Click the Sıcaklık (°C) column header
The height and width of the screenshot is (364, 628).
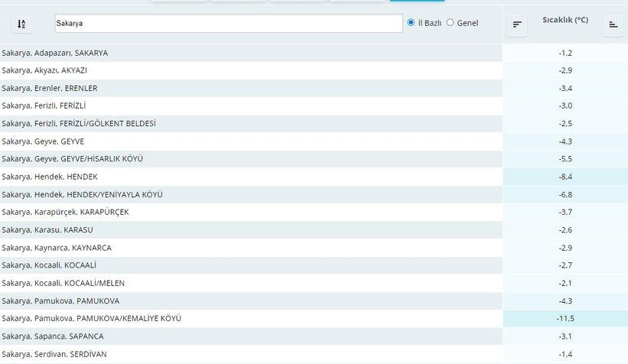565,20
